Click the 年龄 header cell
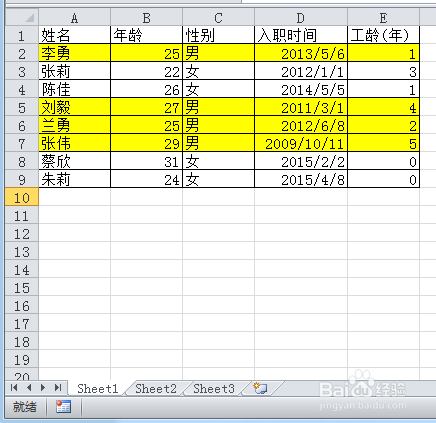This screenshot has width=436, height=423. (x=146, y=35)
